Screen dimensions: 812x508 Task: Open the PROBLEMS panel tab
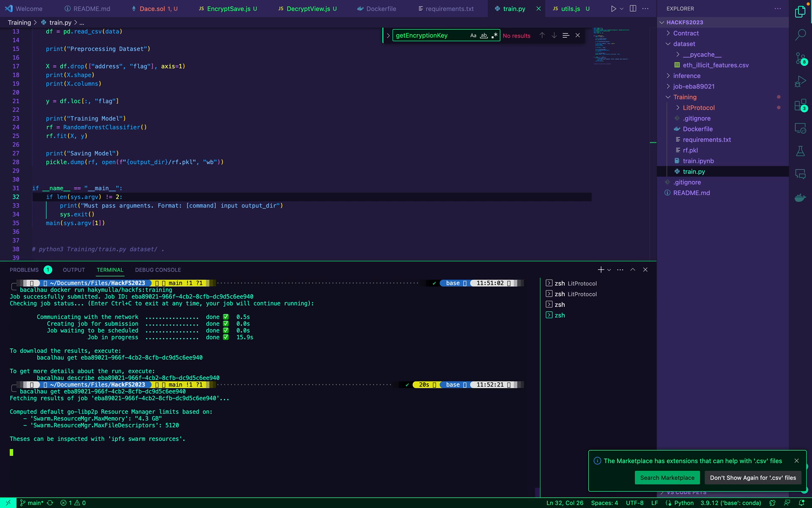(30, 270)
